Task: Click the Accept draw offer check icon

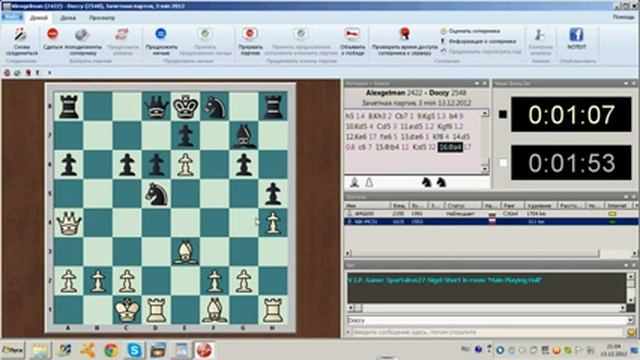Action: point(205,34)
